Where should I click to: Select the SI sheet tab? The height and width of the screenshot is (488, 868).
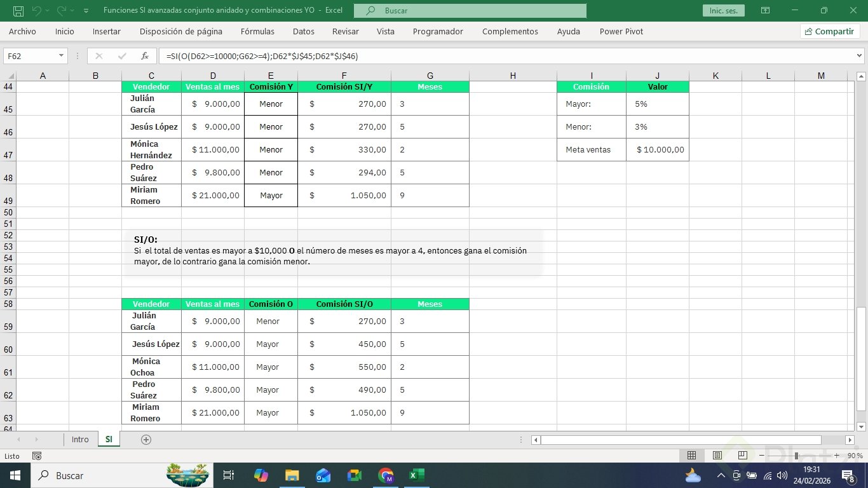point(109,440)
